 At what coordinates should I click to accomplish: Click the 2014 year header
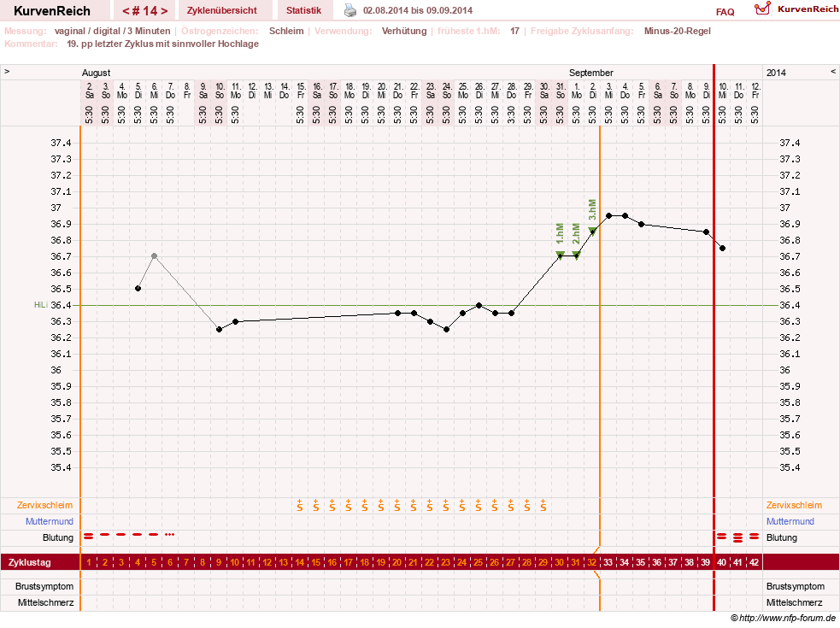pos(776,73)
